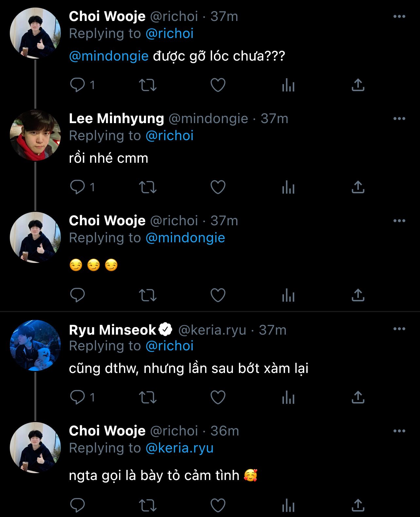This screenshot has height=517, width=420.
Task: Reply to Ryu Minseok's tweet
Action: 78,397
